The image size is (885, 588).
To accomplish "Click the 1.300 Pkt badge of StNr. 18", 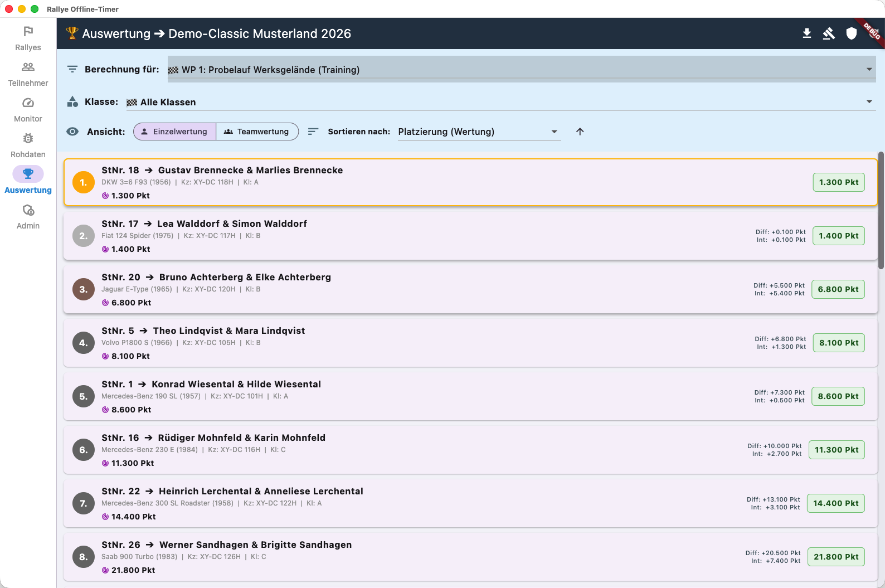I will pyautogui.click(x=839, y=182).
